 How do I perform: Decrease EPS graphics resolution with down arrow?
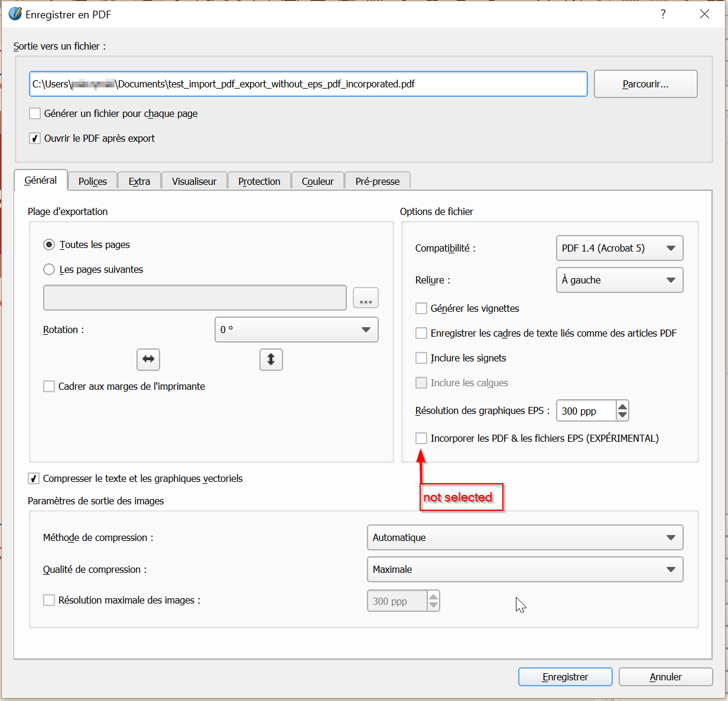coord(622,416)
